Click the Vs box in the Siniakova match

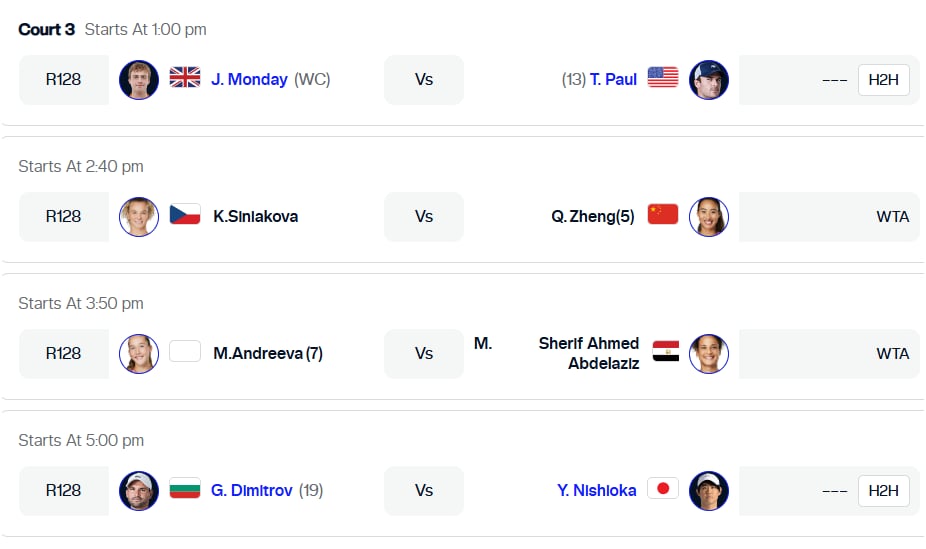pos(424,217)
